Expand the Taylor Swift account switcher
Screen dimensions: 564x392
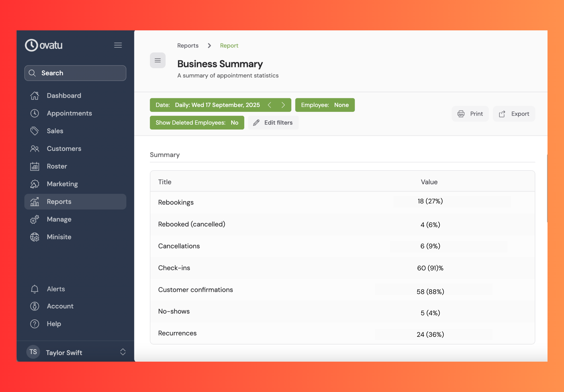(123, 352)
